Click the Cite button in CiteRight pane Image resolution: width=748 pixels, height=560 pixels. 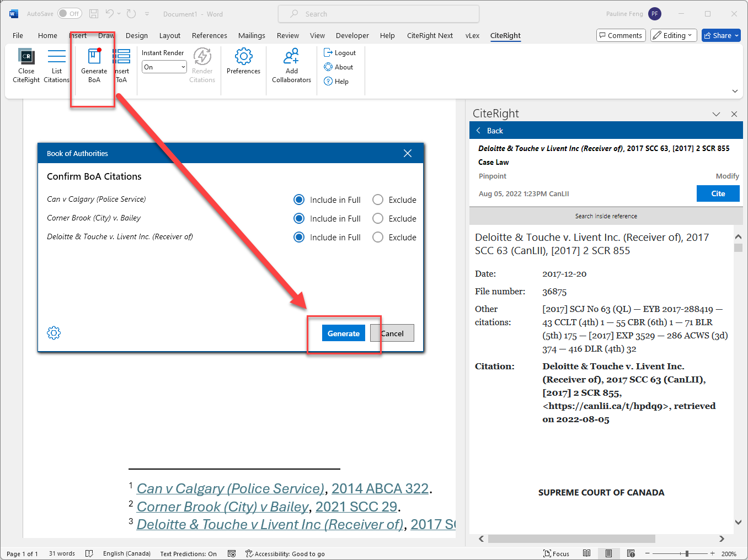(x=718, y=193)
